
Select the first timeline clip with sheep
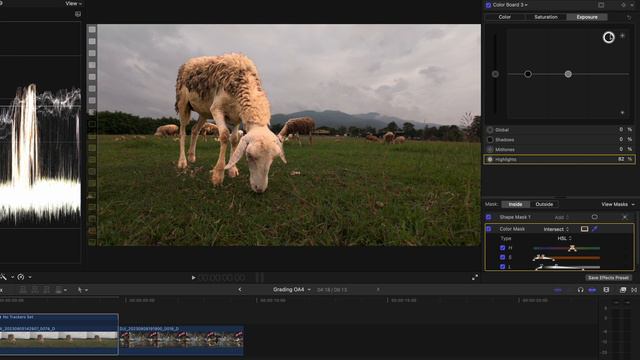click(x=59, y=334)
